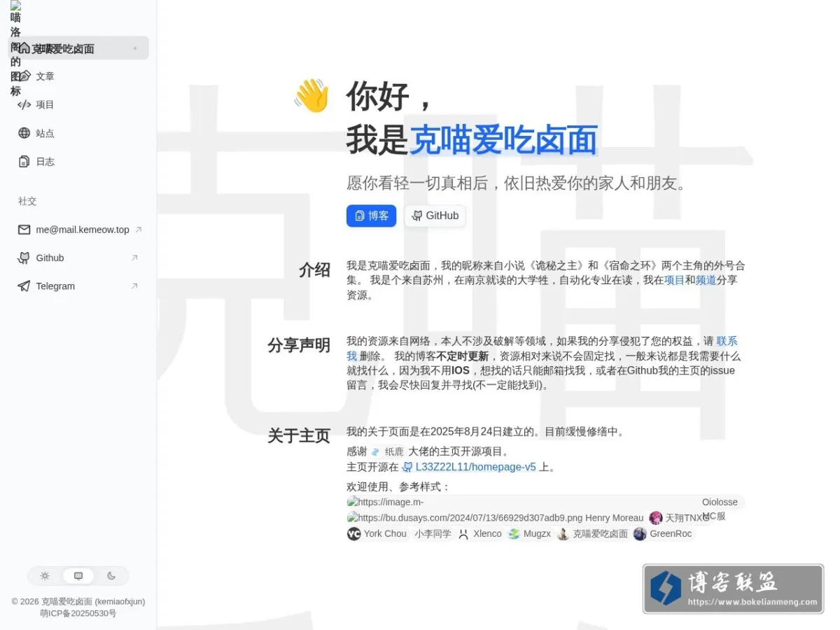Click the GitHub icon before L33Z22L11/homepage-v5

point(407,467)
